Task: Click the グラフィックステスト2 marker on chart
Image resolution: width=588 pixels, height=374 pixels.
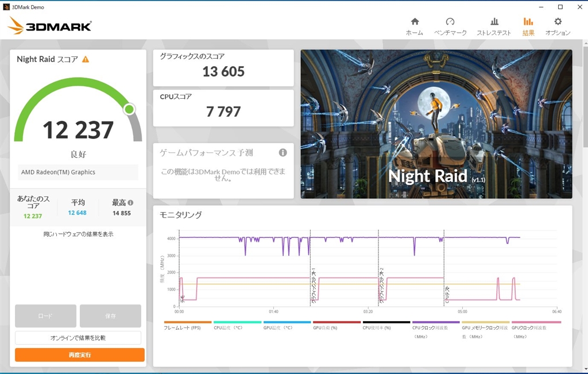Action: click(x=382, y=286)
